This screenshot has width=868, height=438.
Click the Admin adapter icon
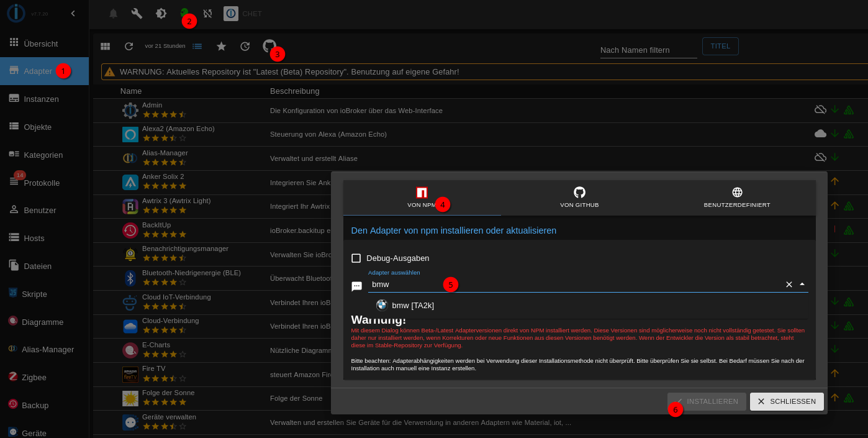point(130,111)
